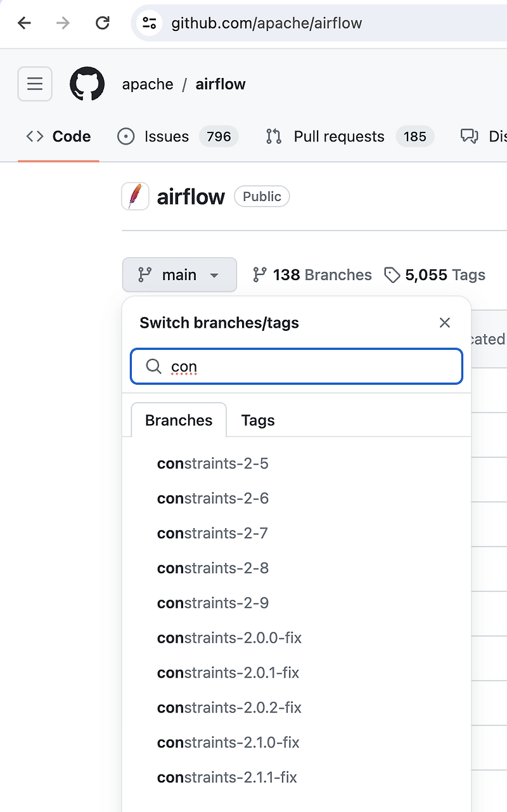Open the 5,055 Tags link
The height and width of the screenshot is (812, 507).
point(435,274)
